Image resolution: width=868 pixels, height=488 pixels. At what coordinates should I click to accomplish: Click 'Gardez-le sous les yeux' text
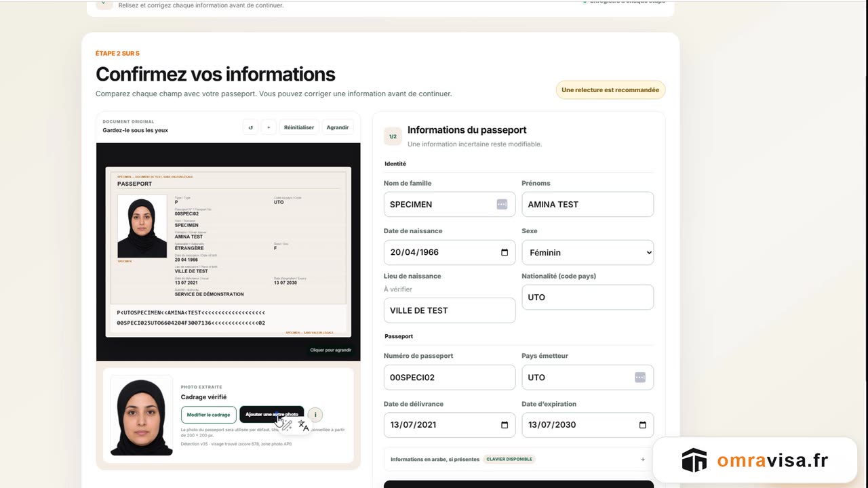pos(136,130)
